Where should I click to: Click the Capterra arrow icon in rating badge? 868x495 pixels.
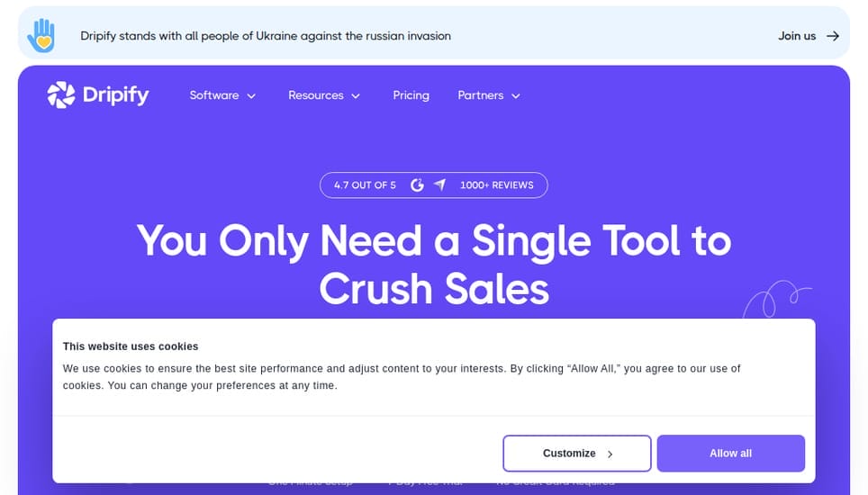[439, 185]
